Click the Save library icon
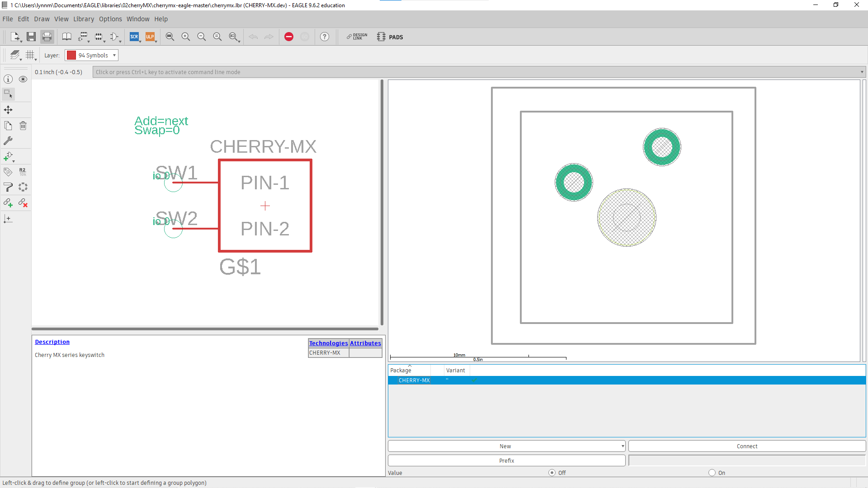Image resolution: width=868 pixels, height=488 pixels. pyautogui.click(x=31, y=37)
